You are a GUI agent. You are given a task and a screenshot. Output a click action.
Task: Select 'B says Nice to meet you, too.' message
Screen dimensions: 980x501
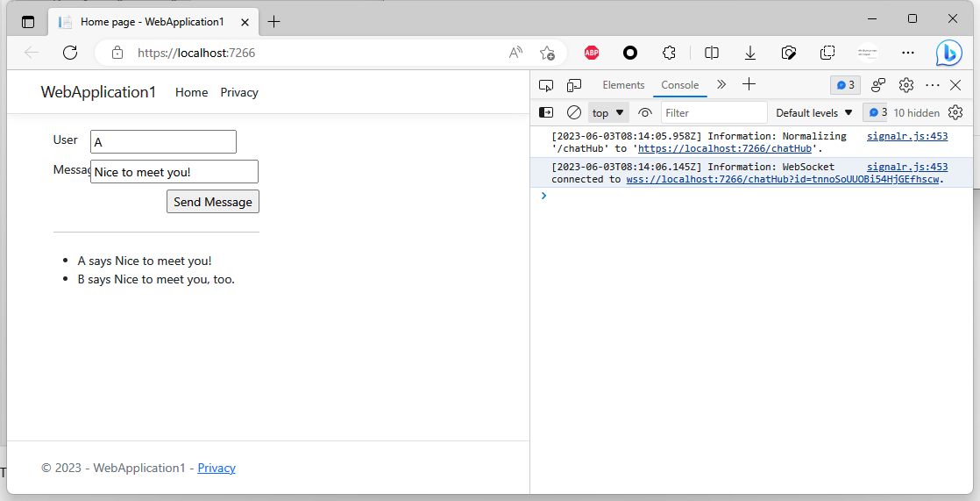156,279
